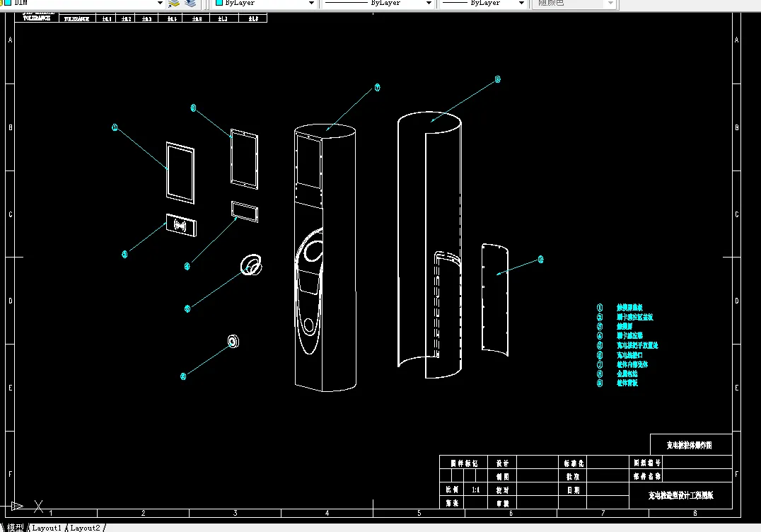The width and height of the screenshot is (761, 532).
Task: Select the small card sensor rectangle part
Action: pyautogui.click(x=245, y=212)
